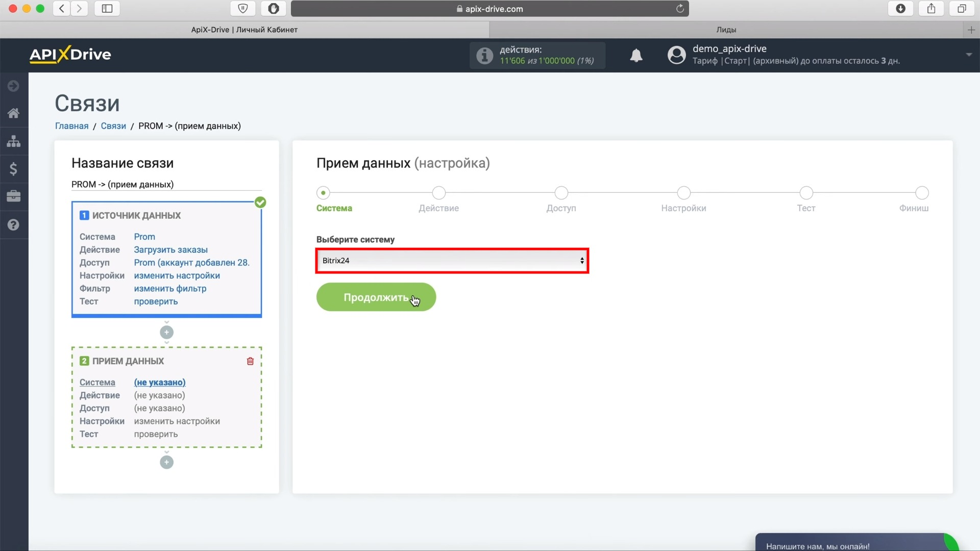Click the Prom system link
Viewport: 980px width, 551px height.
144,237
